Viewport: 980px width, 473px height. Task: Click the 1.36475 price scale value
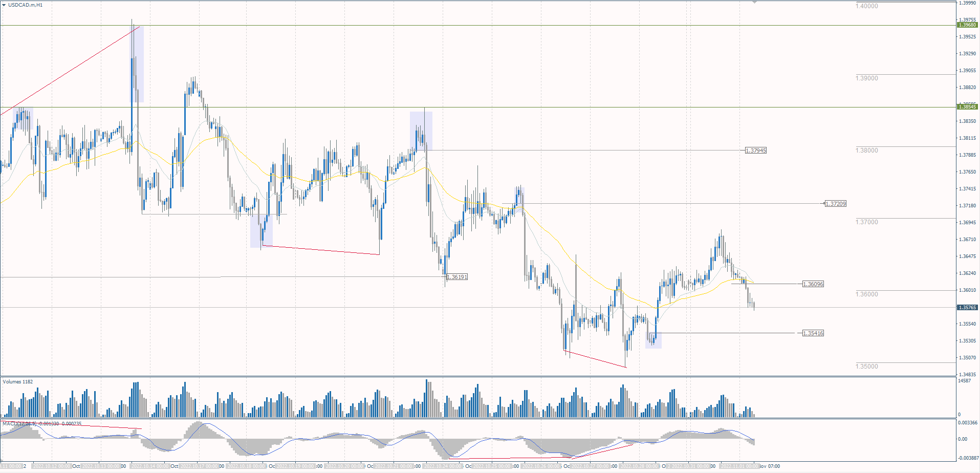point(967,256)
